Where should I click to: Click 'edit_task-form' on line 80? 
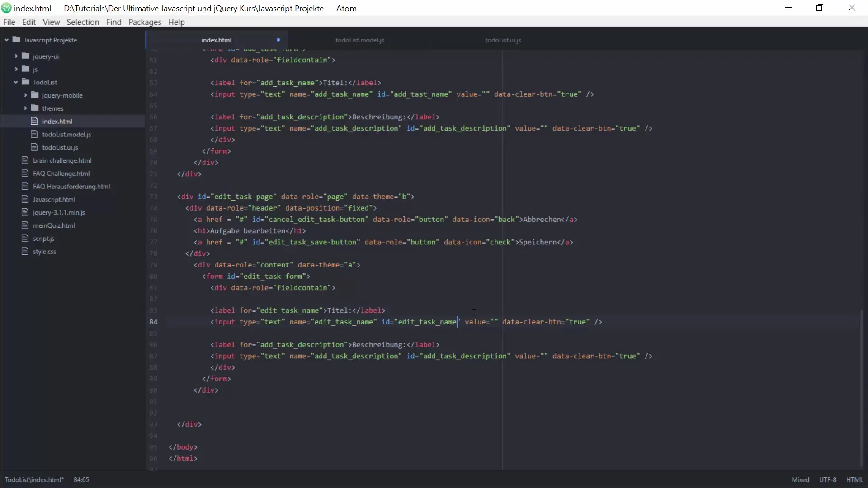[x=273, y=276]
